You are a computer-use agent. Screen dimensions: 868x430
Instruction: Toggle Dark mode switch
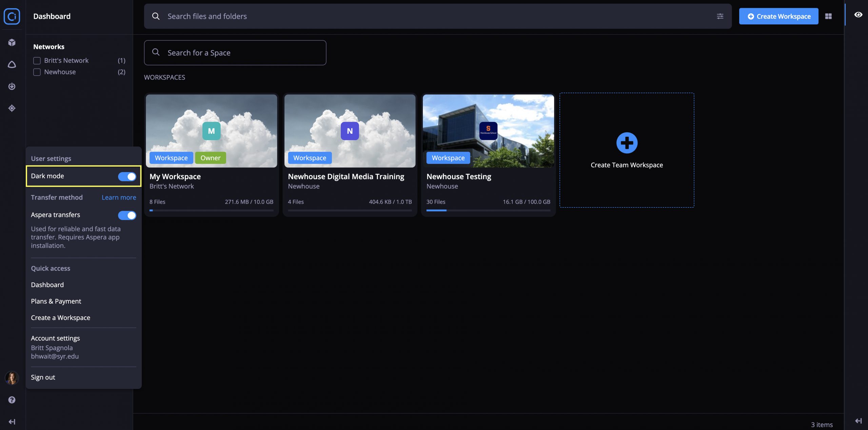coord(127,176)
